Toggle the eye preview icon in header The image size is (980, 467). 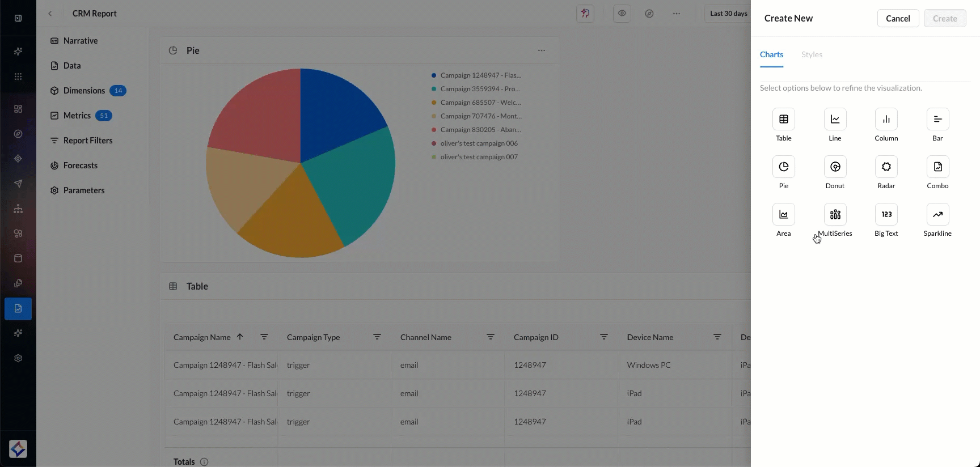pos(622,14)
